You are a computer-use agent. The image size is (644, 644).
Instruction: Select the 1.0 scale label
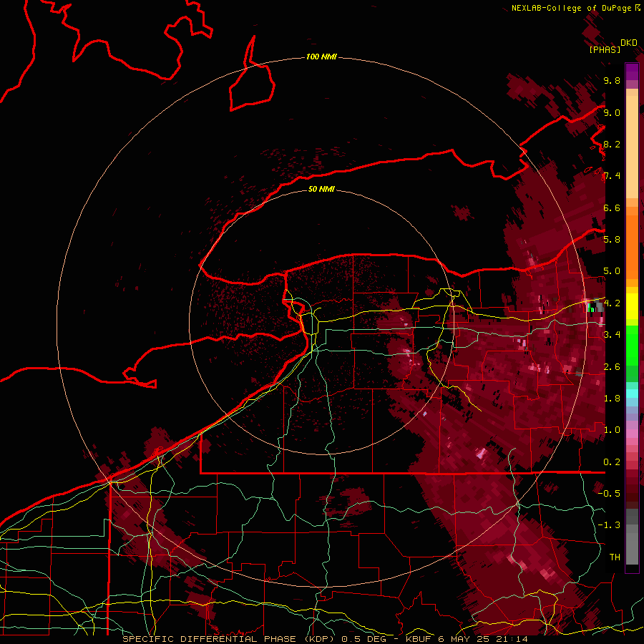(x=612, y=430)
